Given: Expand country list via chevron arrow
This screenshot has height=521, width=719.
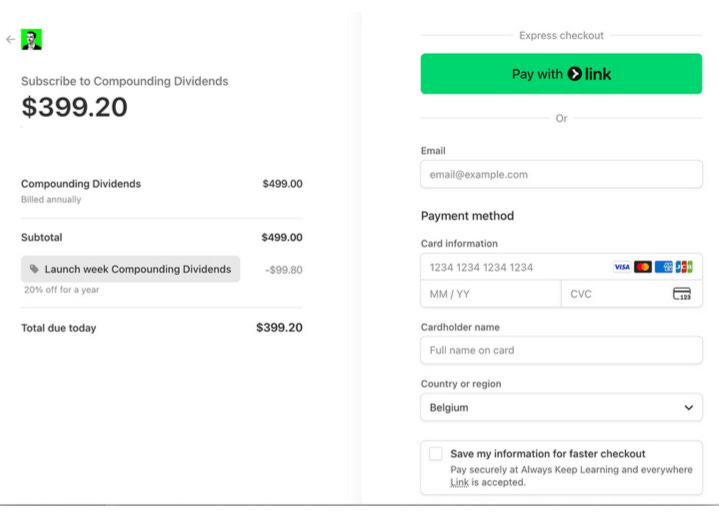Looking at the screenshot, I should [688, 407].
